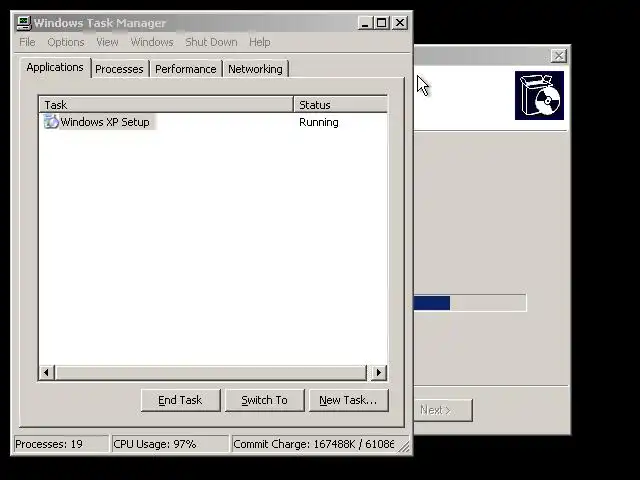The image size is (640, 480).
Task: Click the right arrow of the horizontal scrollbar
Action: click(379, 372)
